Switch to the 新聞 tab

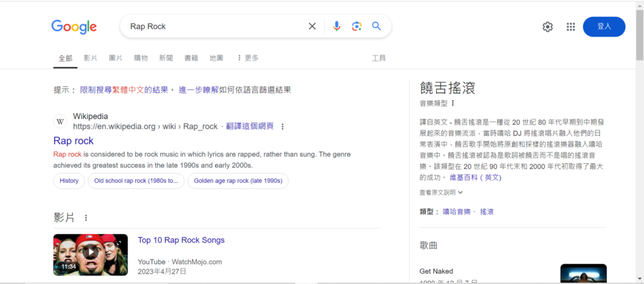[x=166, y=58]
